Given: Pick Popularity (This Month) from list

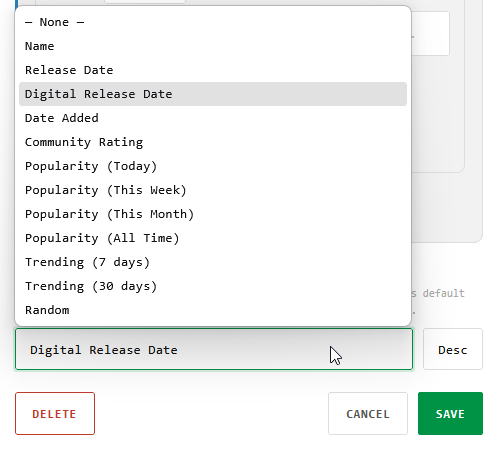Looking at the screenshot, I should 213,214.
